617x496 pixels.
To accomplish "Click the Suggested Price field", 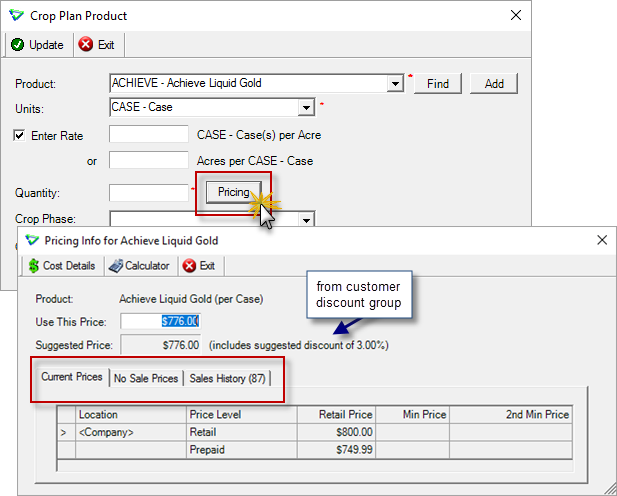I will tap(161, 345).
